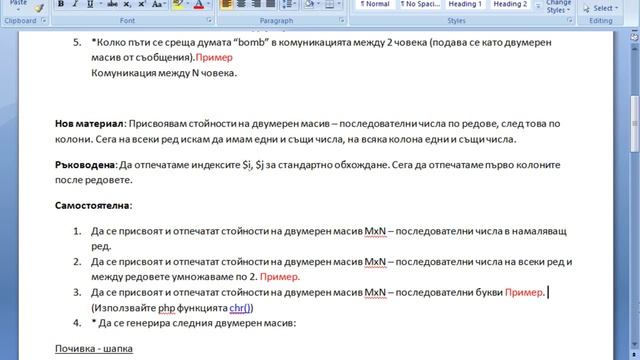Screen dimensions: 640x360
Task: Click red 'Пример' after 'съобщения)'
Action: click(214, 58)
